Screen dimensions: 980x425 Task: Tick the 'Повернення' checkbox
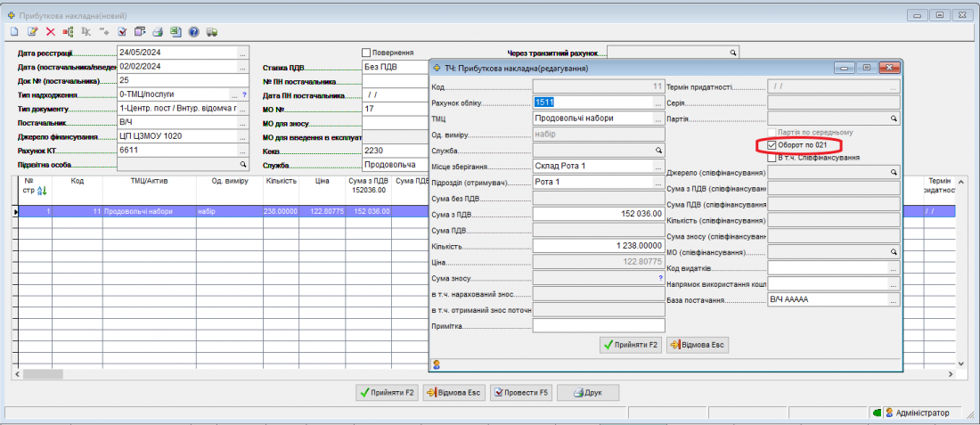click(366, 53)
